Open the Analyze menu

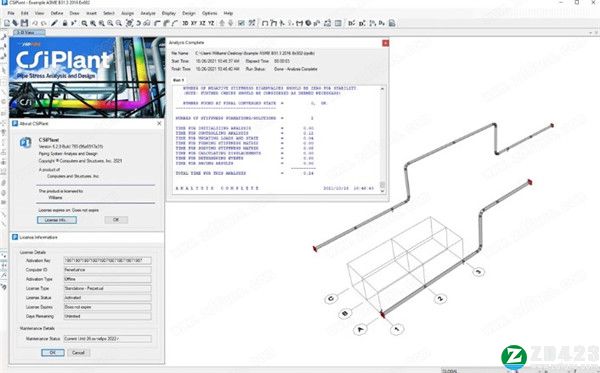click(x=148, y=13)
